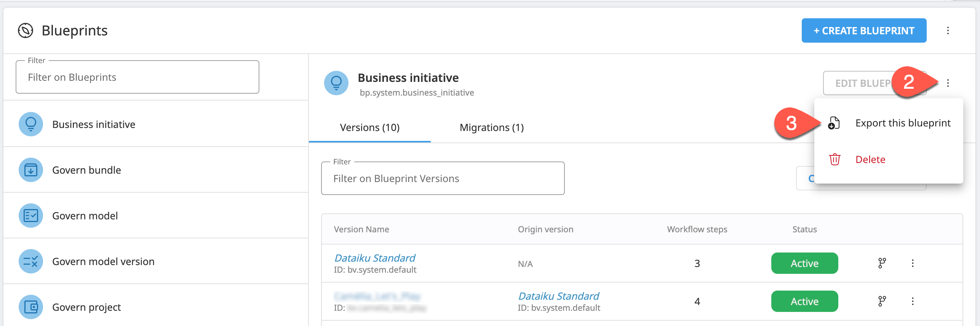The width and height of the screenshot is (980, 326).
Task: Choose Export this blueprint from the menu
Action: [889, 123]
